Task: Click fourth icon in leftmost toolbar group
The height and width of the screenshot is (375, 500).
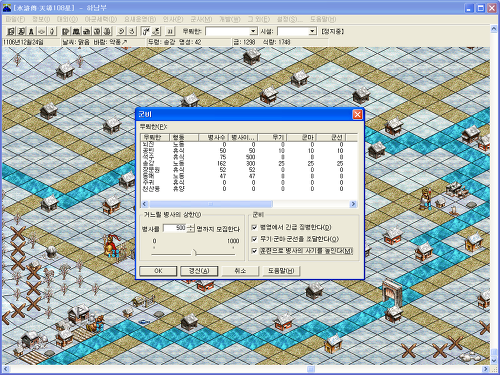Action: 42,31
